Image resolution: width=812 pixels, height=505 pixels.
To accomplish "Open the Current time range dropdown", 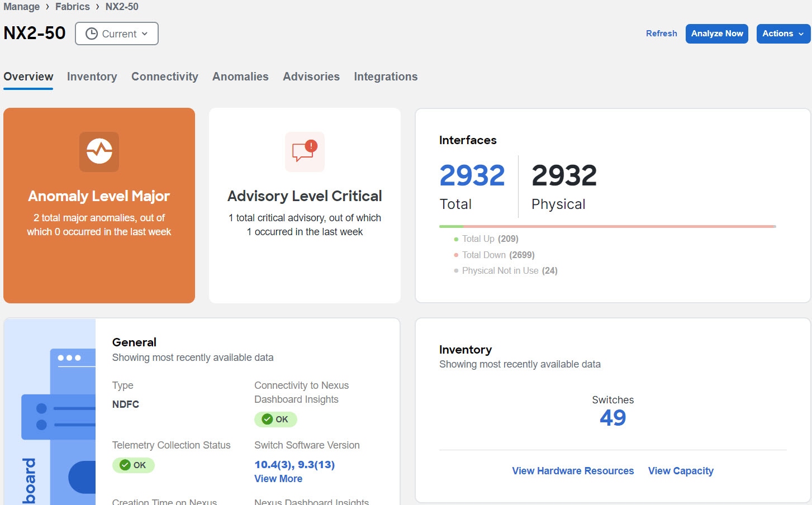I will pos(117,34).
